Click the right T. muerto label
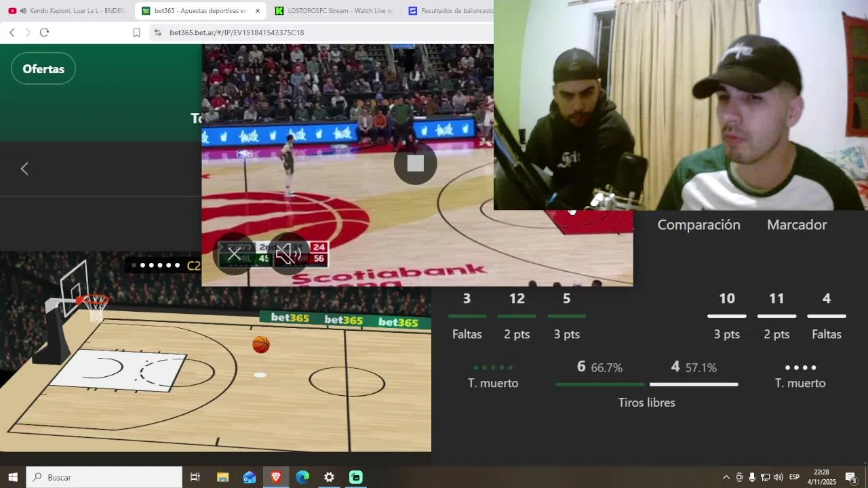Screen dimensions: 868x488 [x=800, y=383]
